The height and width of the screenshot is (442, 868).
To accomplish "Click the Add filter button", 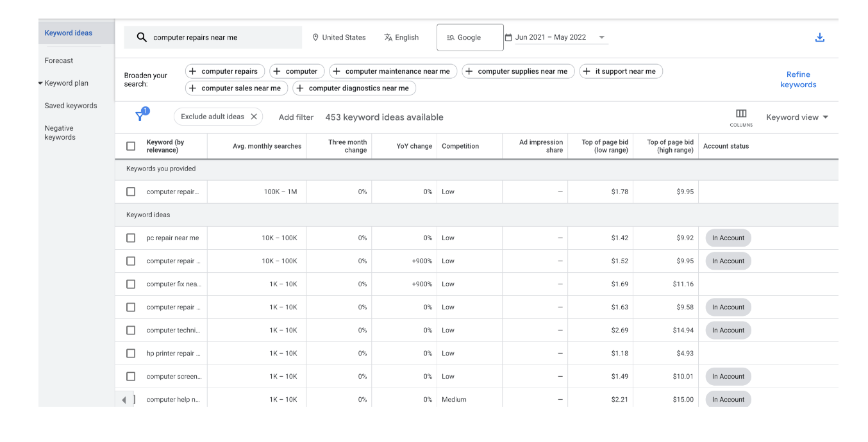I will [296, 117].
